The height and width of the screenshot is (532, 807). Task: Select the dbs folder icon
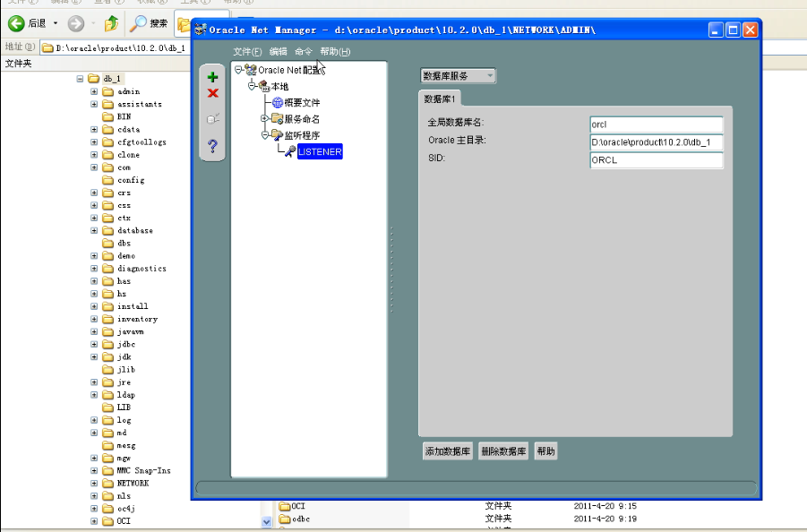pyautogui.click(x=107, y=243)
